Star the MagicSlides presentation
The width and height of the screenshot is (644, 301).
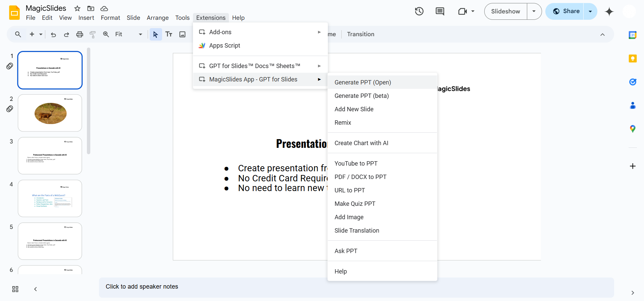(x=78, y=8)
